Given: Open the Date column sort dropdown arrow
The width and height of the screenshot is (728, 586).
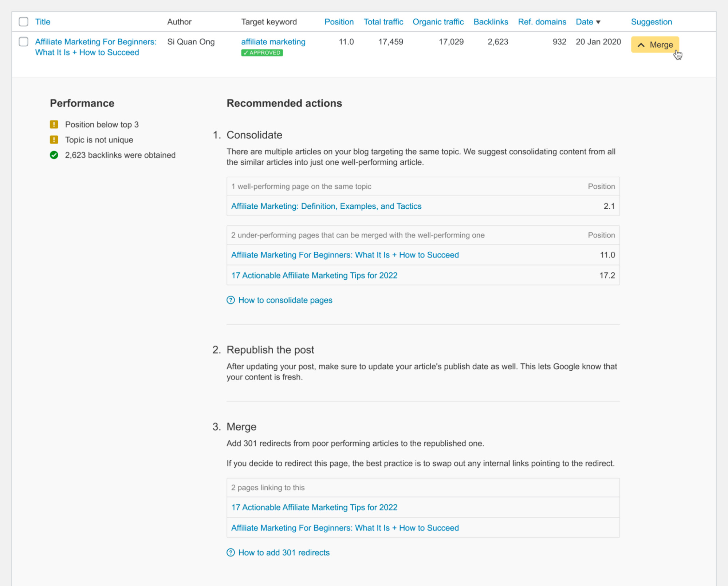Looking at the screenshot, I should [599, 21].
